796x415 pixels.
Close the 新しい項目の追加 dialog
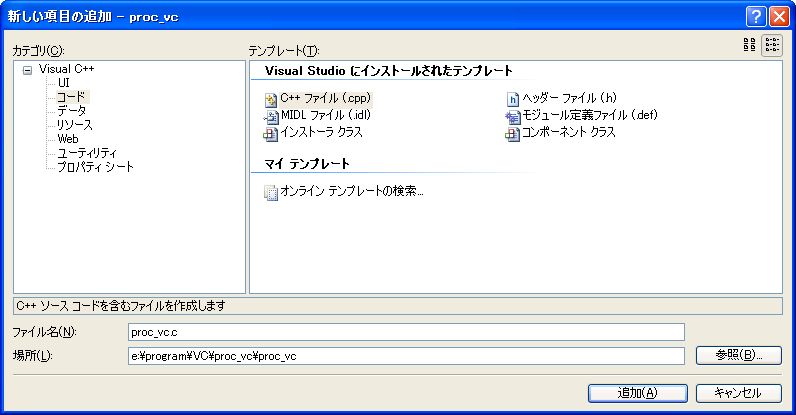tap(779, 17)
